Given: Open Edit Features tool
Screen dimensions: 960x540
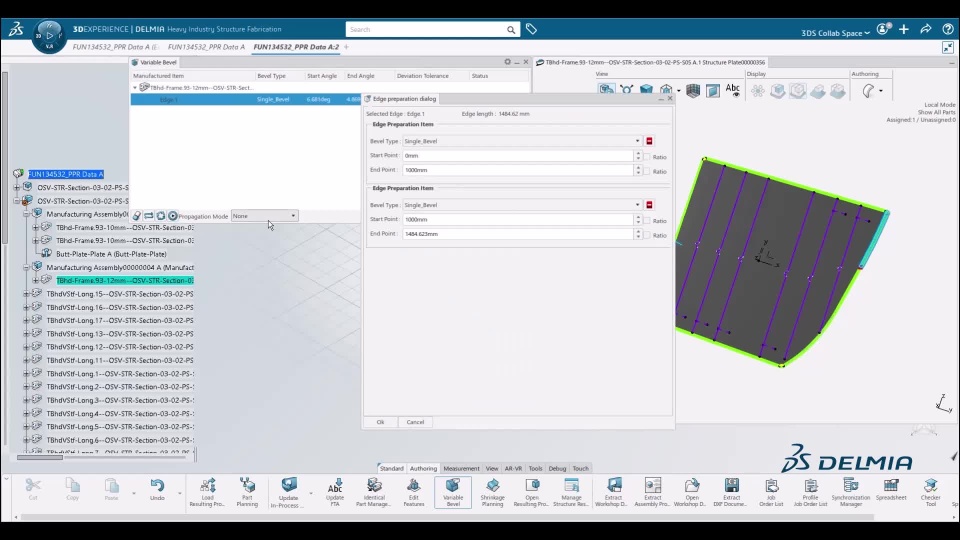Looking at the screenshot, I should coord(413,492).
